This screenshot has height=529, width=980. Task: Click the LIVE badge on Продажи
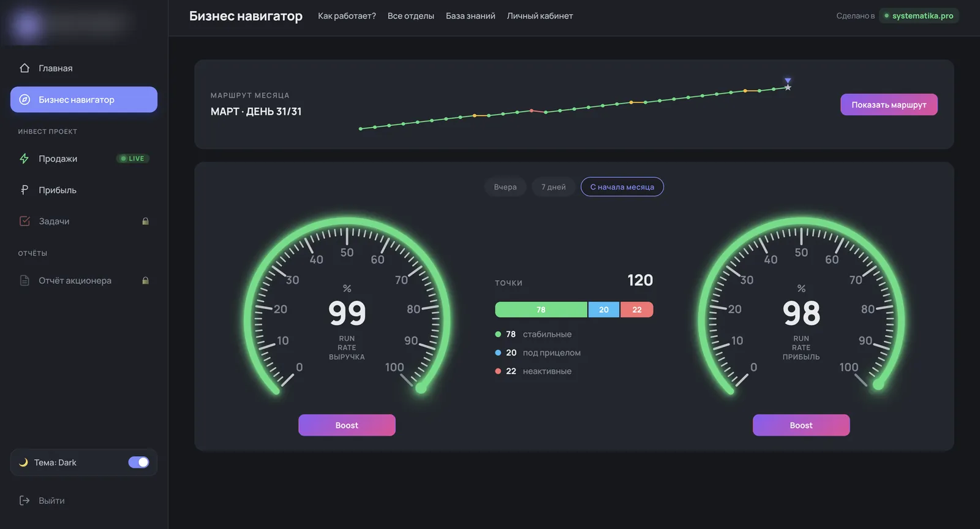coord(132,158)
